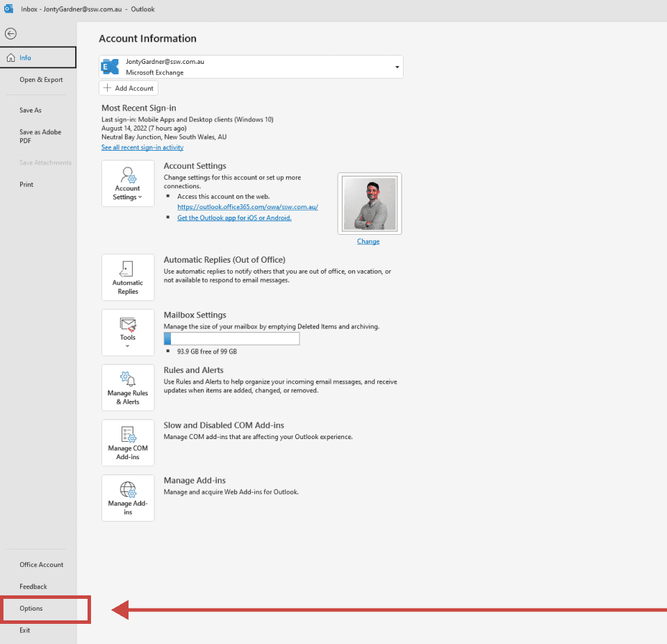
Task: Click the profile photo thumbnail
Action: click(x=370, y=204)
